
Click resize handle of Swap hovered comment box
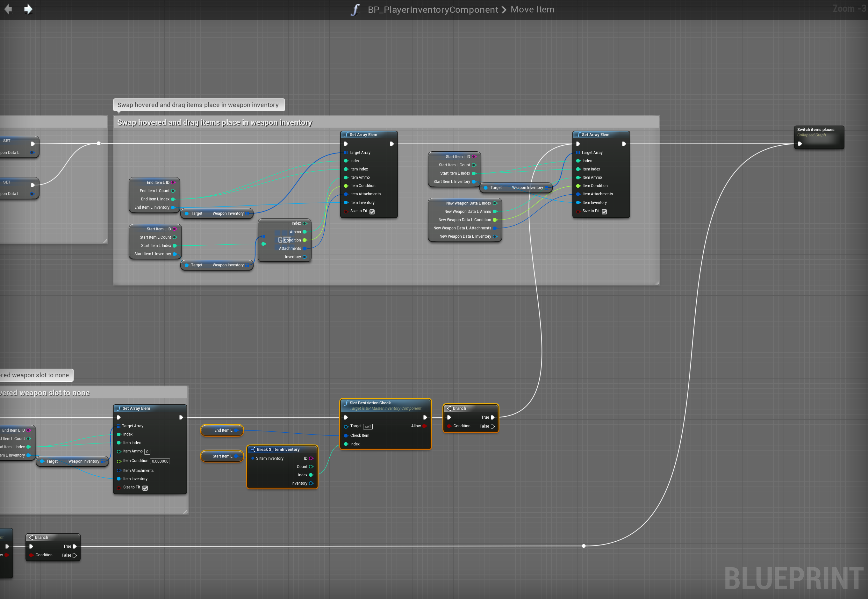pyautogui.click(x=657, y=283)
